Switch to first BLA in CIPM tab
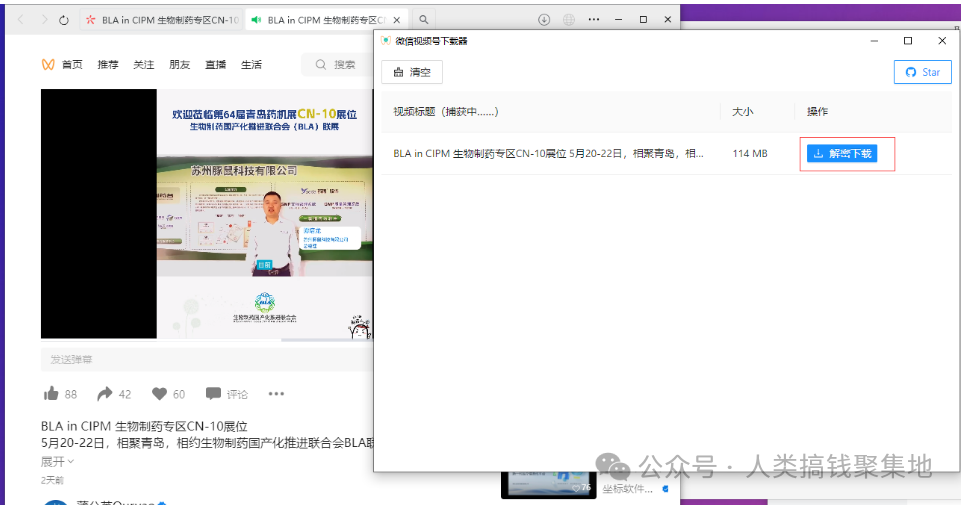This screenshot has height=505, width=963. (162, 20)
